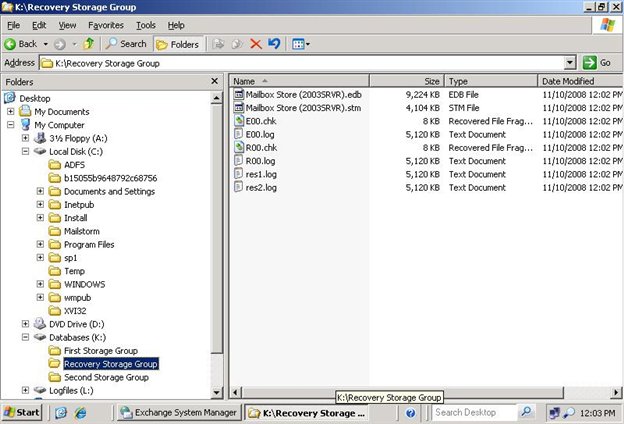Select the First Storage Group folder
Viewport: 624px width, 424px height.
[100, 351]
